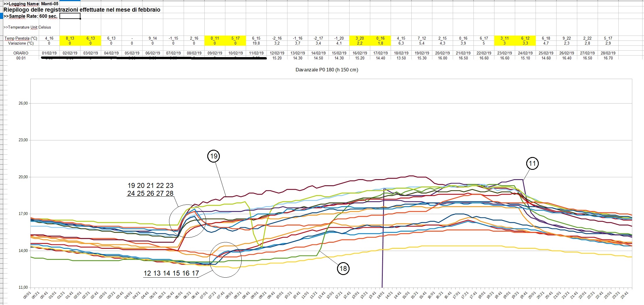Screen dimensions: 644x305
Task: Select the yellow '8_13' temperature cell
Action: [70, 38]
